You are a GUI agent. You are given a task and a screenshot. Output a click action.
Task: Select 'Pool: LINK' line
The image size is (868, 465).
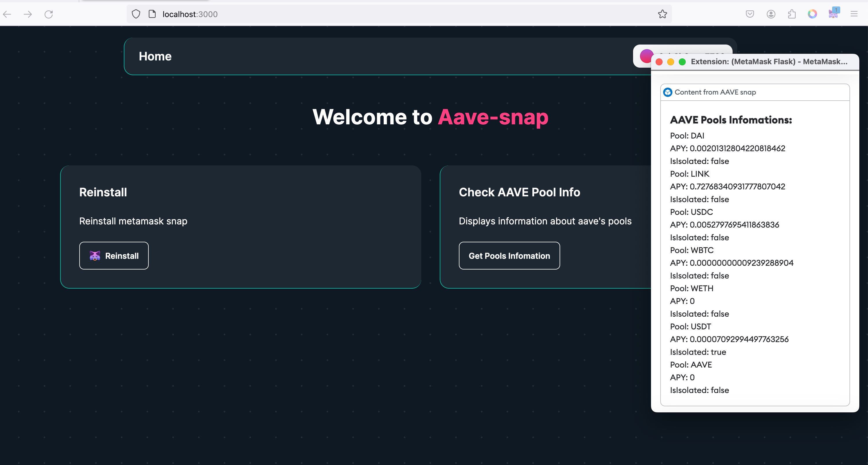pyautogui.click(x=689, y=174)
